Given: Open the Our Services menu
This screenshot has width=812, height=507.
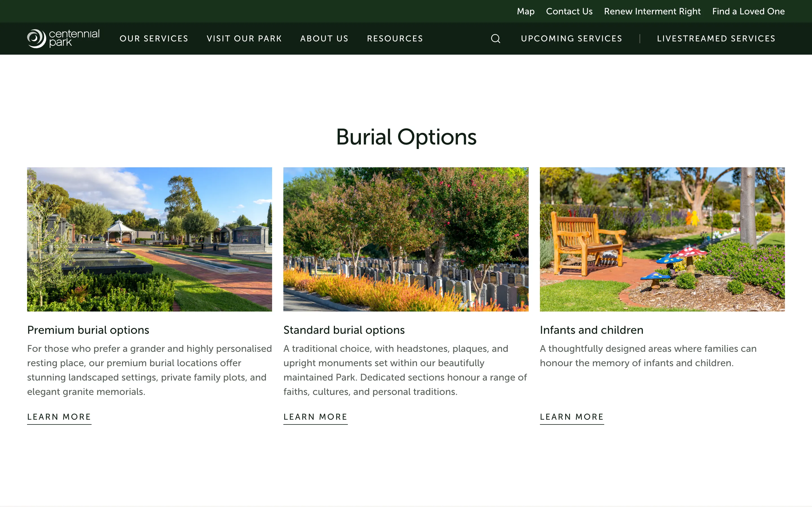Looking at the screenshot, I should click(x=154, y=39).
